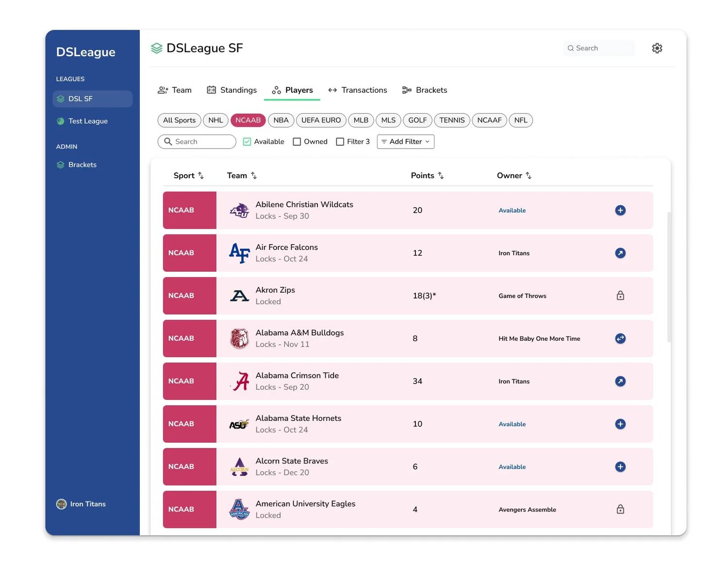This screenshot has width=728, height=563.
Task: Click the arrow icon for Air Force Falcons
Action: pyautogui.click(x=620, y=253)
